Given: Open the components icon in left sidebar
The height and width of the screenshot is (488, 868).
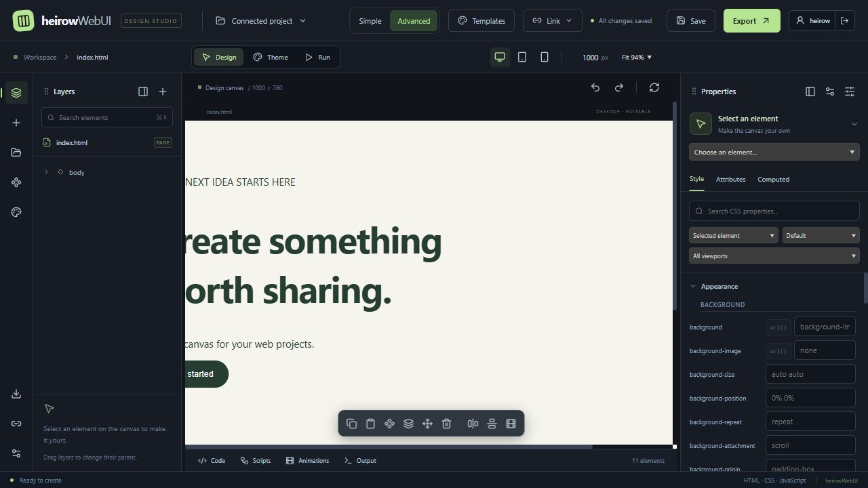Looking at the screenshot, I should click(16, 182).
